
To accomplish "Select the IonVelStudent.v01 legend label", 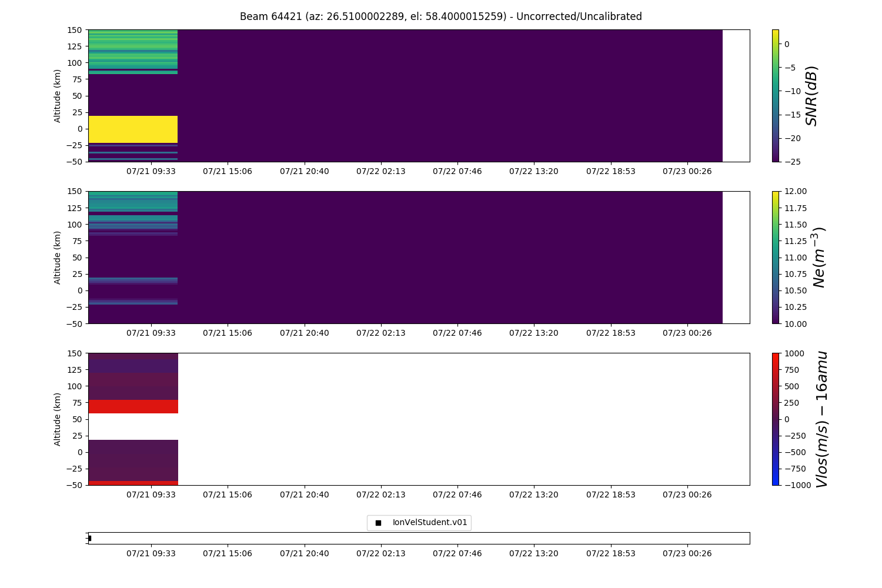I will tap(429, 523).
